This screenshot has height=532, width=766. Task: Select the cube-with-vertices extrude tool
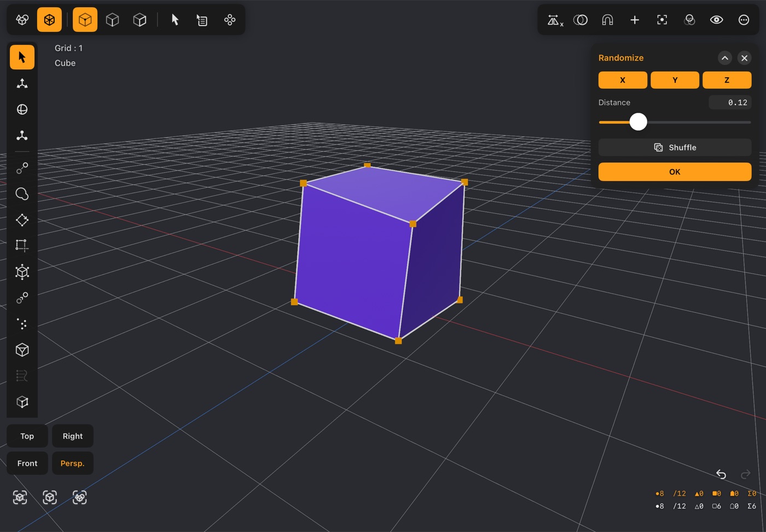pos(22,272)
